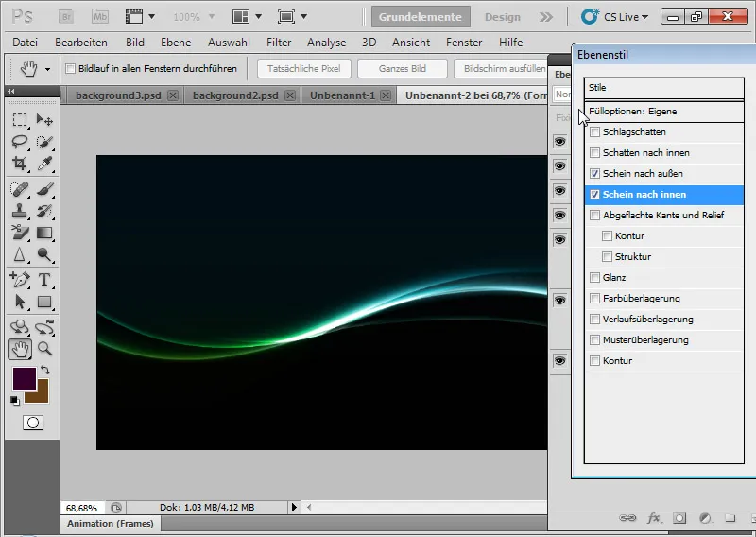This screenshot has width=756, height=537.
Task: Click the layer style fx icon
Action: (653, 518)
